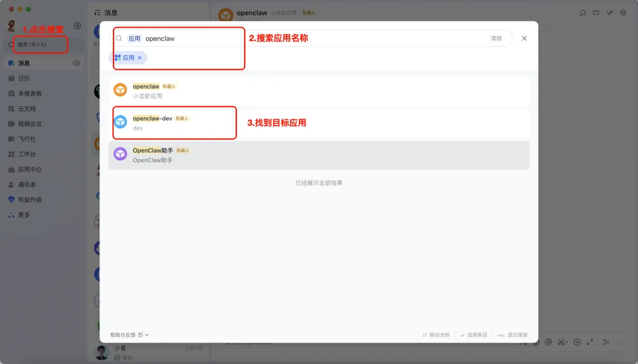This screenshot has height=364, width=638.
Task: Open the 小曾 conversation
Action: click(x=148, y=353)
